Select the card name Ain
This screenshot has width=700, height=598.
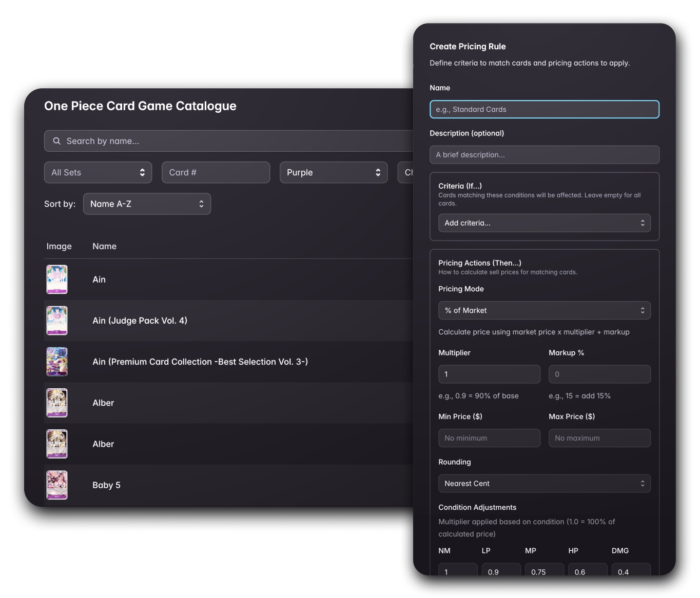(99, 280)
